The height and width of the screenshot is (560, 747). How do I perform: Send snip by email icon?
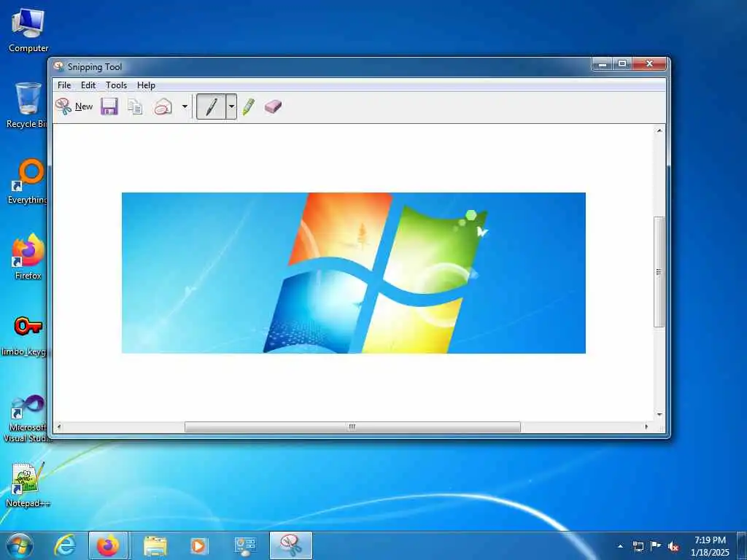(163, 106)
